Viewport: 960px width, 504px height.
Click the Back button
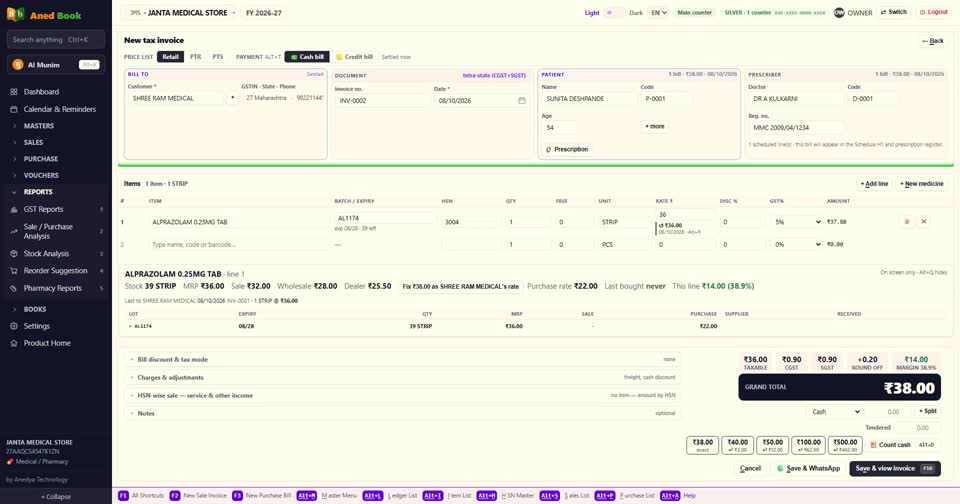coord(932,41)
